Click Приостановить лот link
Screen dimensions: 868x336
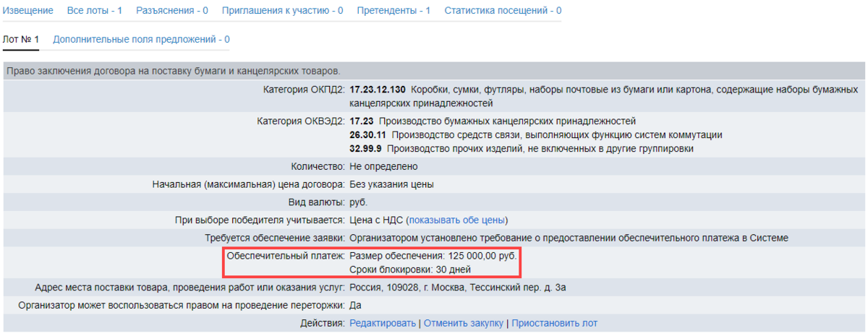click(x=554, y=323)
